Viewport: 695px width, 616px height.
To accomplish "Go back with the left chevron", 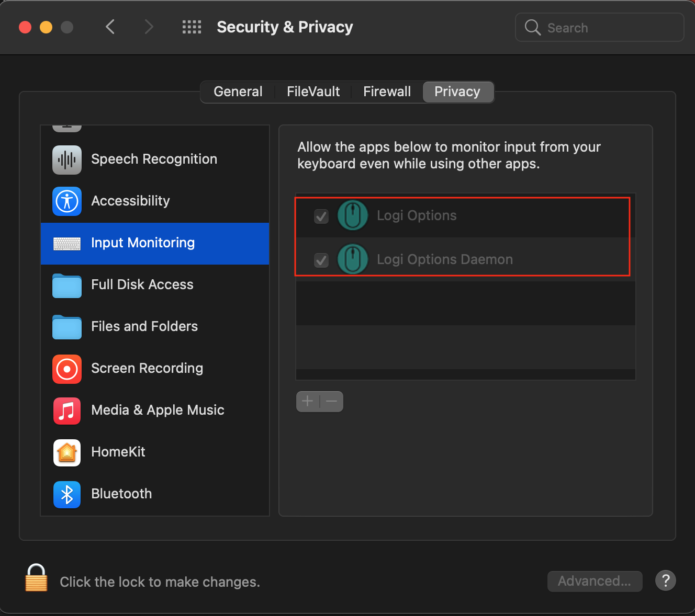I will point(110,27).
